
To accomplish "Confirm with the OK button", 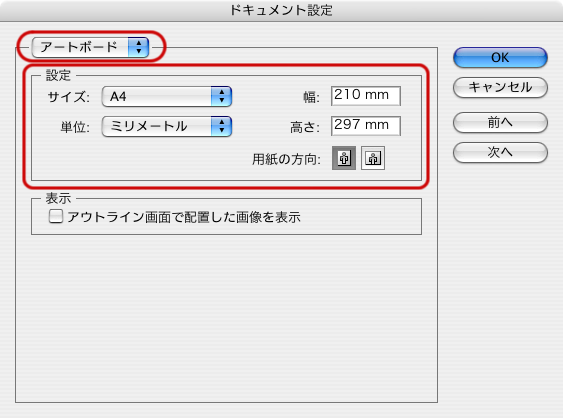I will tap(500, 57).
